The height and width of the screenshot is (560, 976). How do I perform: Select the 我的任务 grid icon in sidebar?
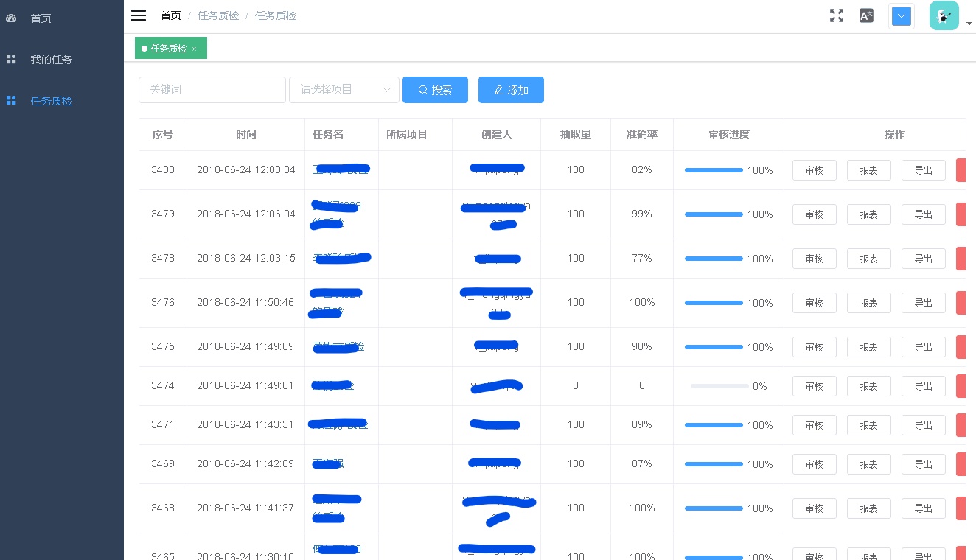11,59
